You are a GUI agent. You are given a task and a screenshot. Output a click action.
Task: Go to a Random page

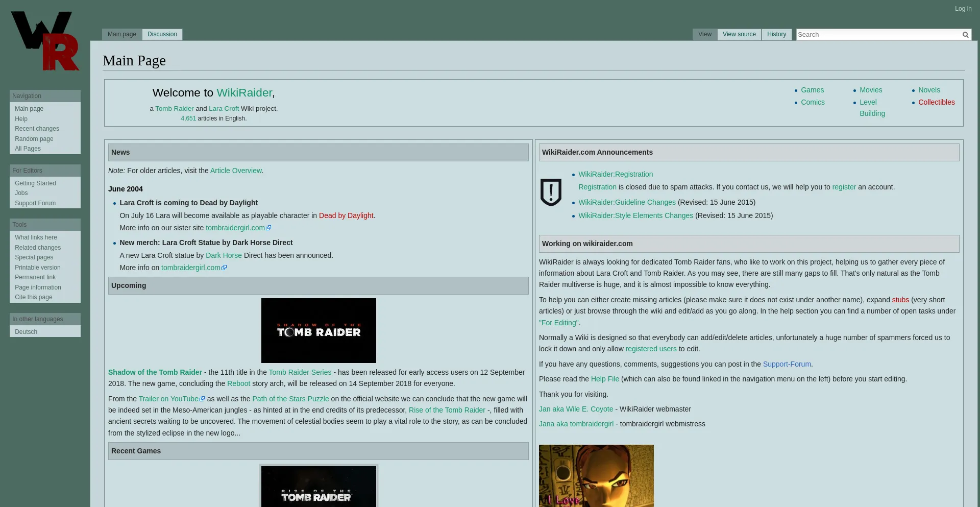click(x=34, y=139)
